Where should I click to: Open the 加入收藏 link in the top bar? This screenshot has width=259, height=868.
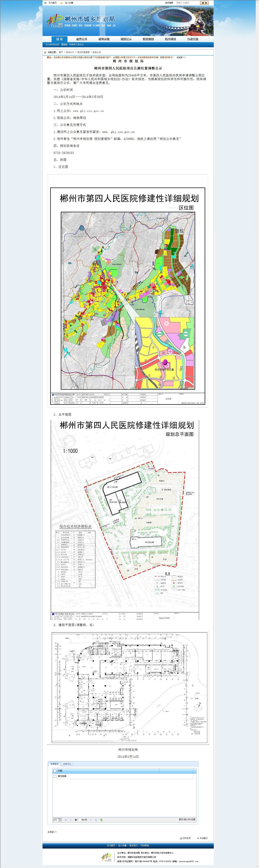point(69,3)
